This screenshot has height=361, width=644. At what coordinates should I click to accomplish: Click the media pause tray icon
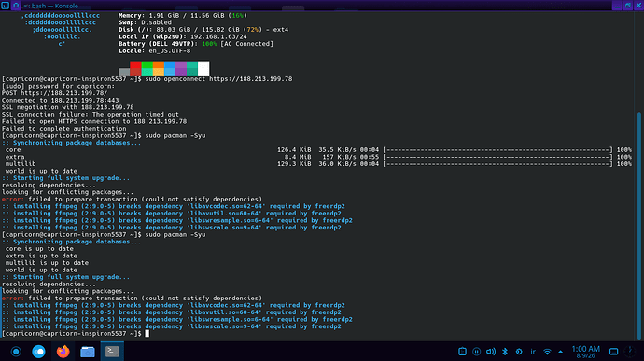pos(476,352)
